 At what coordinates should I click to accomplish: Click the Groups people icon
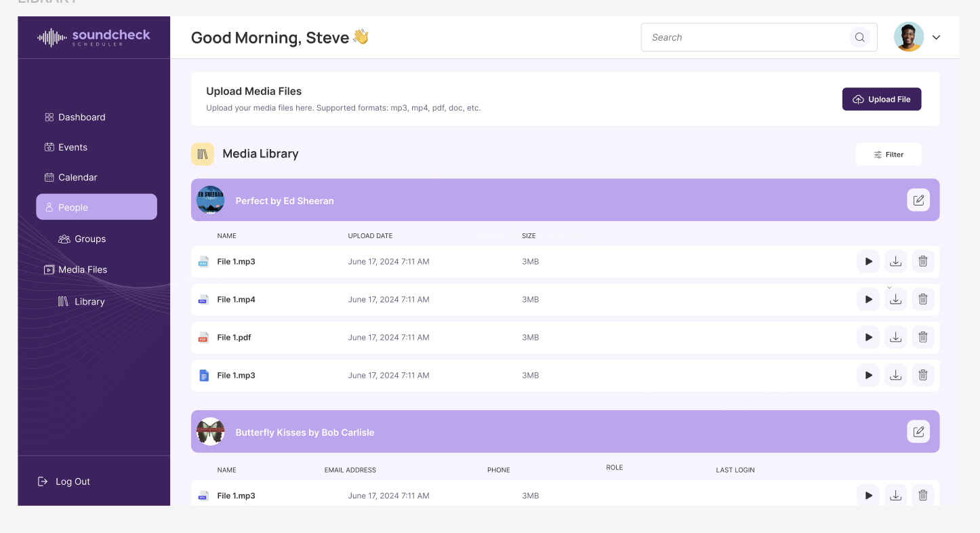64,239
